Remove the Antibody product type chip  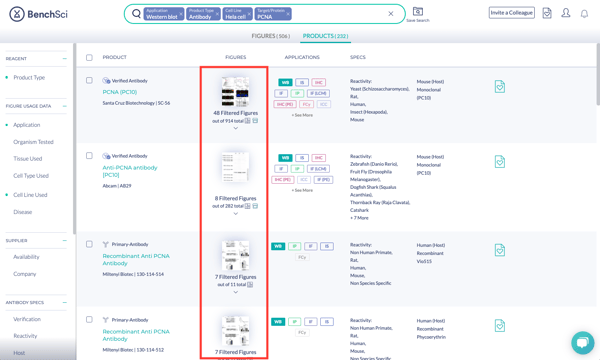tap(217, 14)
